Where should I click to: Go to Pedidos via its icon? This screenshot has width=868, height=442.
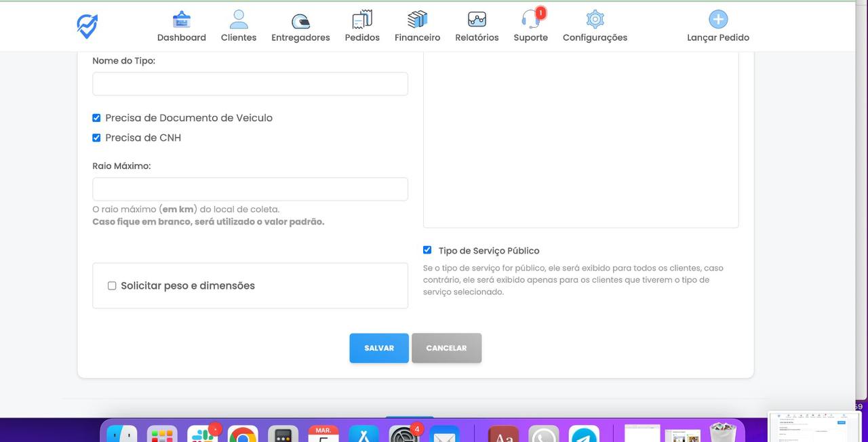(x=362, y=20)
